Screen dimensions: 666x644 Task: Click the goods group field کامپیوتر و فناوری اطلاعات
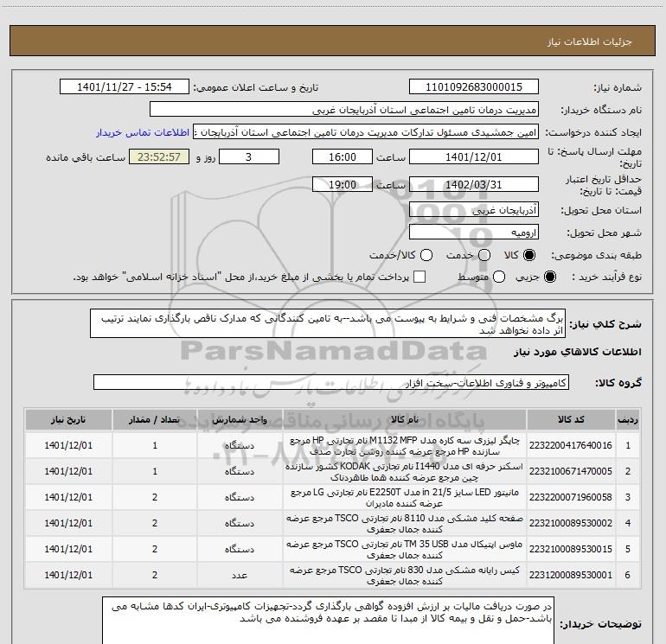click(x=331, y=382)
